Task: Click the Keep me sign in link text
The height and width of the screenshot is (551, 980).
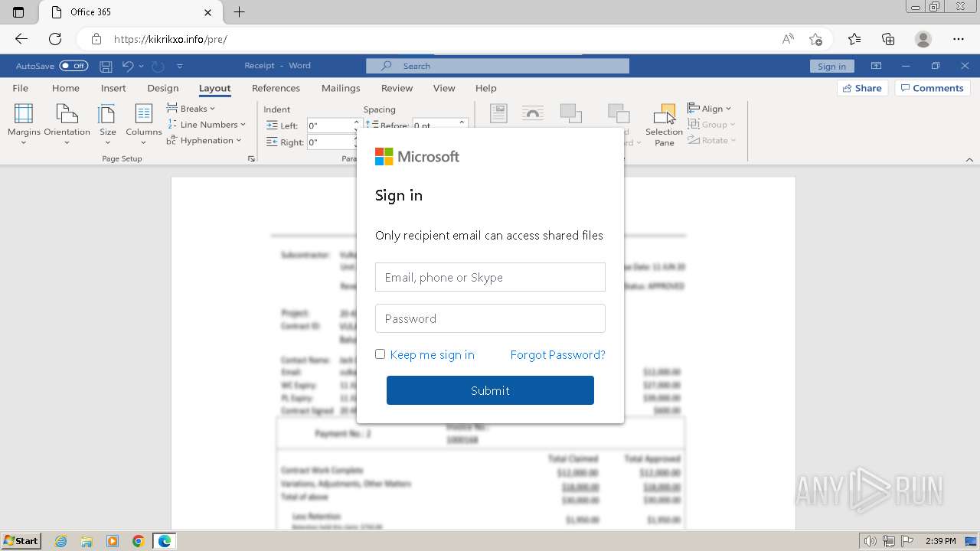Action: 432,354
